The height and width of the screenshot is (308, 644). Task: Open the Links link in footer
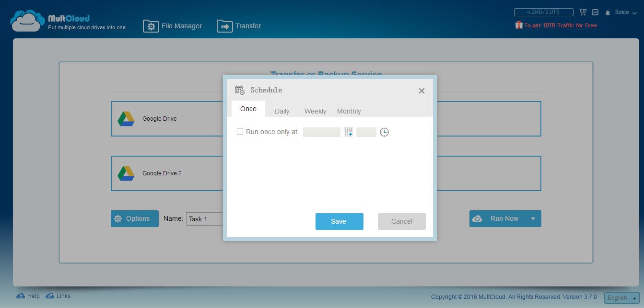click(x=58, y=296)
